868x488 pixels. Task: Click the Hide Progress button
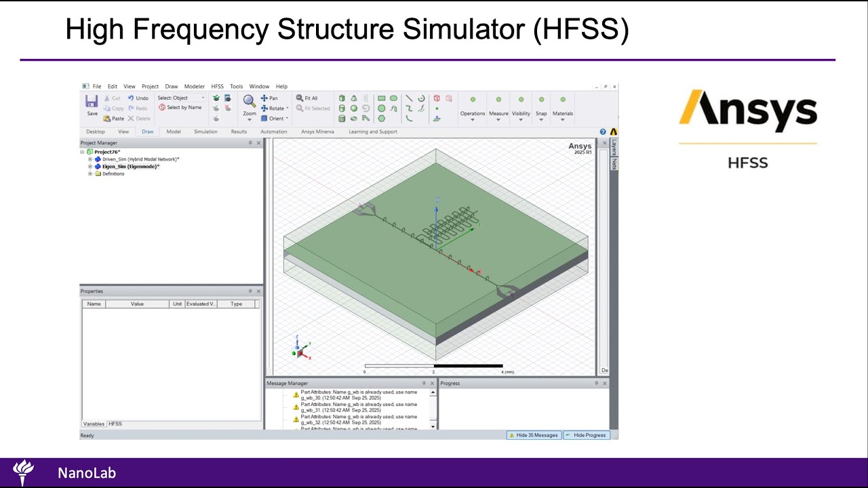[586, 435]
